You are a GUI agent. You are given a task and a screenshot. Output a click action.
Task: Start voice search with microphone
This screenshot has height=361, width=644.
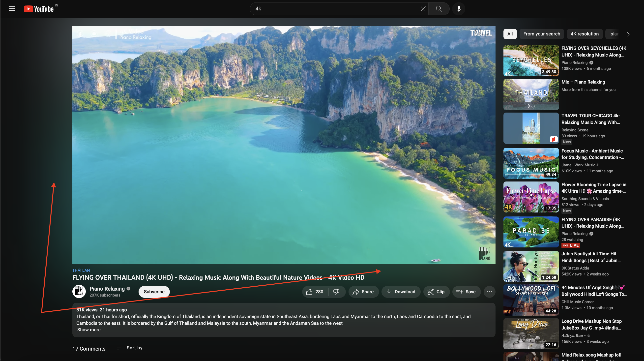459,9
